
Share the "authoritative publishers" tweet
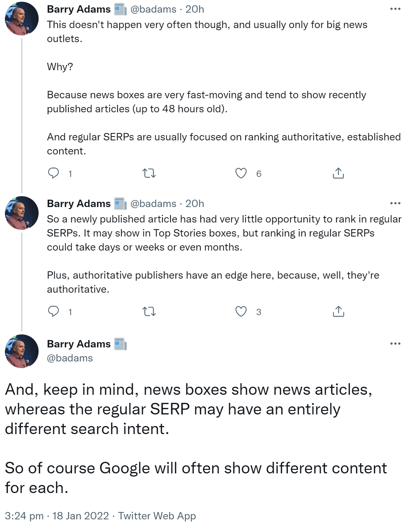click(x=338, y=312)
